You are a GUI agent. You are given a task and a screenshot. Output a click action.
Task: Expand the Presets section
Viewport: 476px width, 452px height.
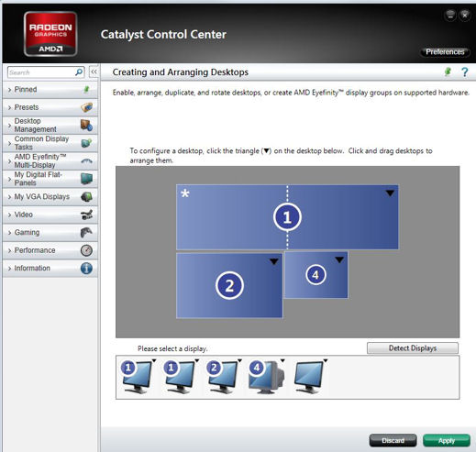coord(50,107)
